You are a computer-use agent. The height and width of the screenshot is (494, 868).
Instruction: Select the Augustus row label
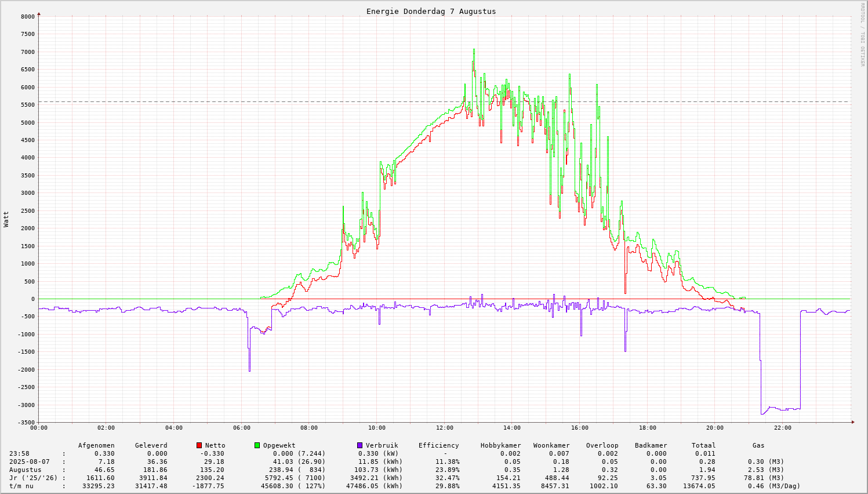pos(25,470)
